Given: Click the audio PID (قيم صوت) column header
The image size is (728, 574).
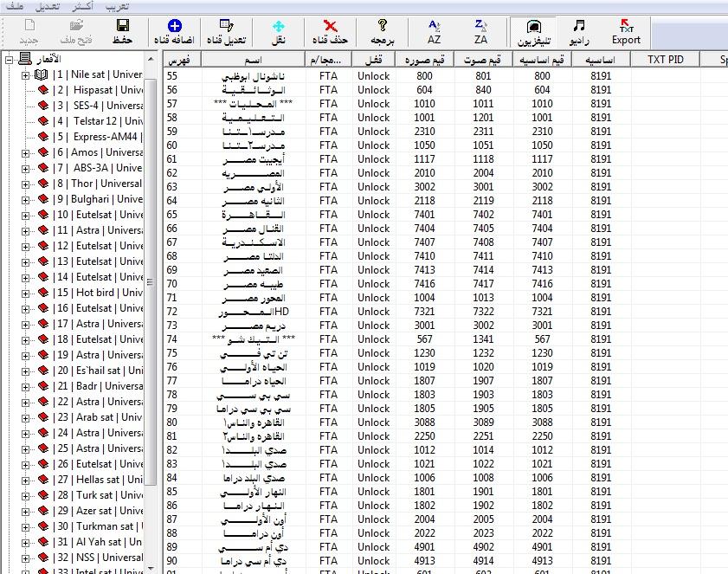Looking at the screenshot, I should [x=483, y=60].
